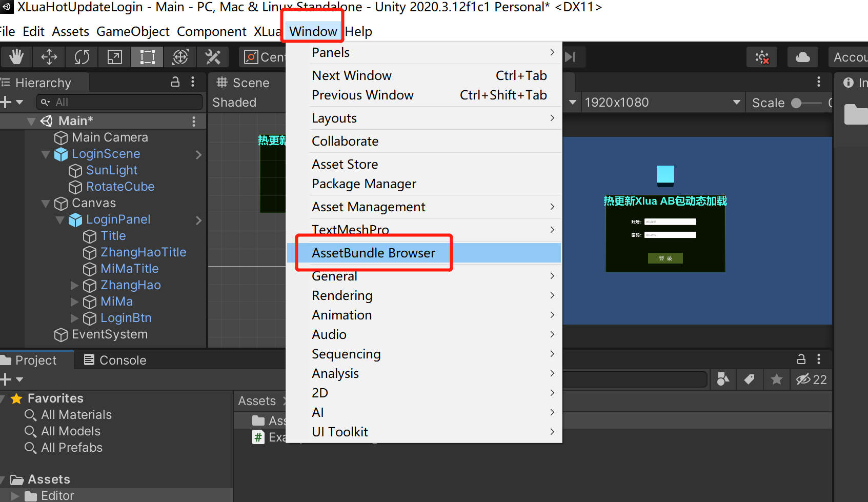
Task: Toggle hidden packages visibility count
Action: click(x=811, y=379)
